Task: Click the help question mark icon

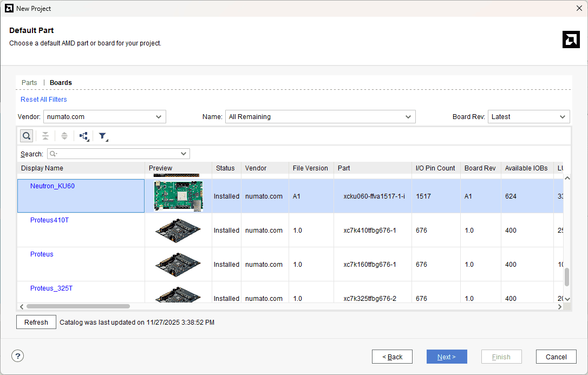Action: point(18,356)
